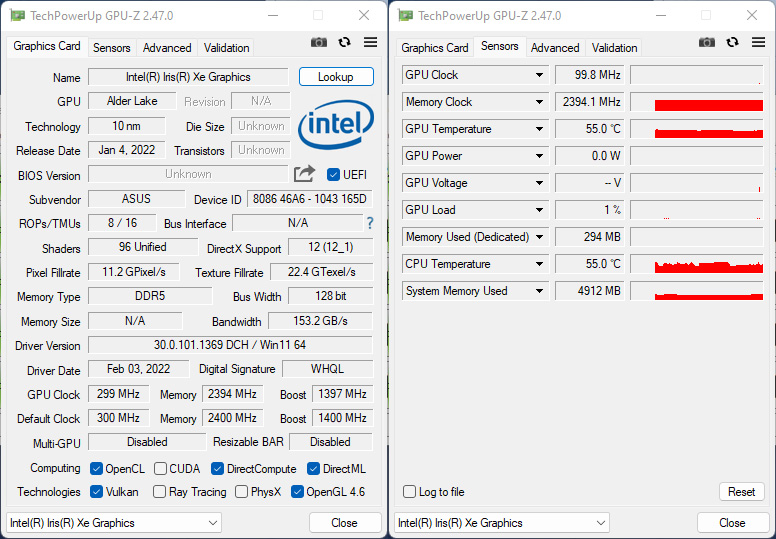Image resolution: width=776 pixels, height=539 pixels.
Task: Click the Bus Interface question mark icon
Action: pos(369,223)
